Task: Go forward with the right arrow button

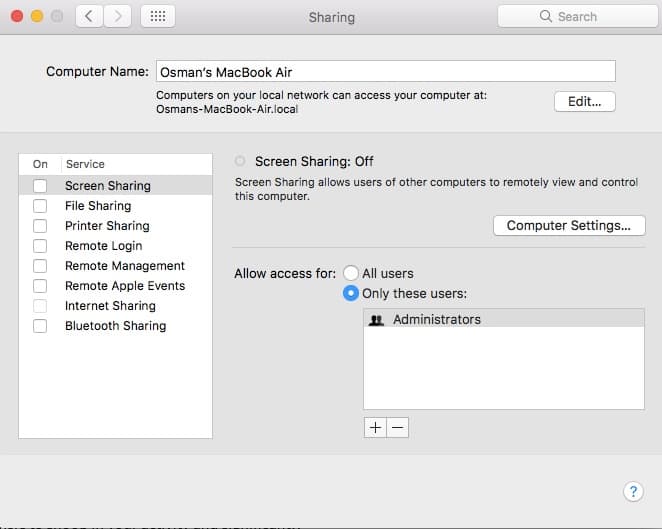Action: pyautogui.click(x=117, y=16)
